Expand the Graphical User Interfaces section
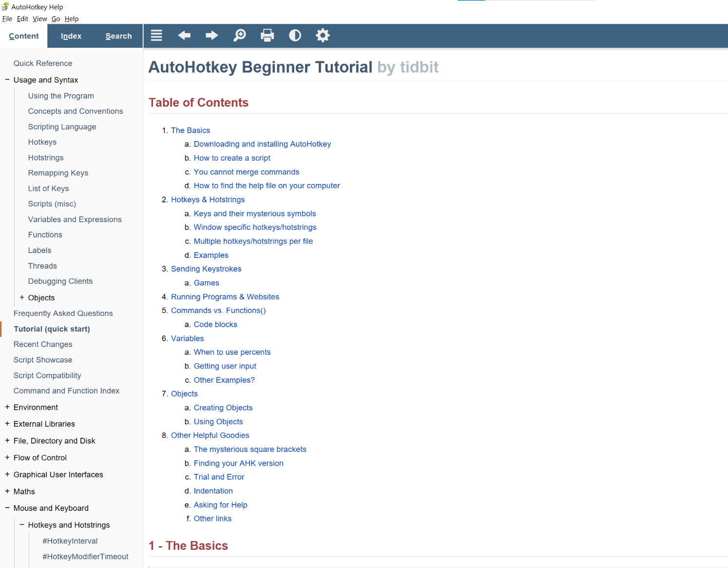This screenshot has width=728, height=568. [x=7, y=474]
